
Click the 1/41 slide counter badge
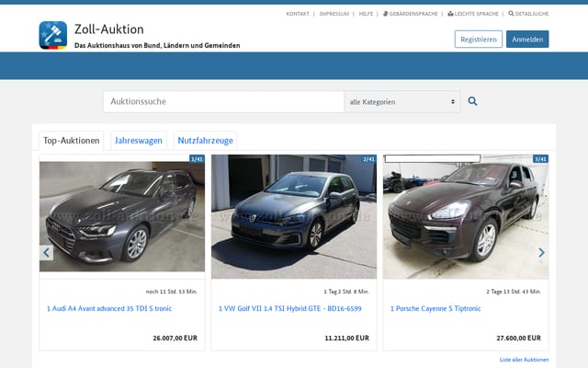click(197, 159)
